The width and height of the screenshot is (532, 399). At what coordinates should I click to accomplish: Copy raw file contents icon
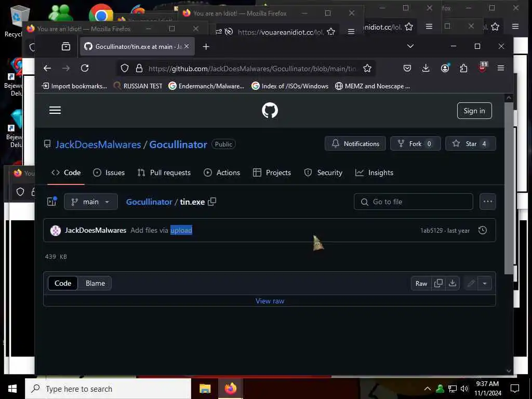[438, 283]
